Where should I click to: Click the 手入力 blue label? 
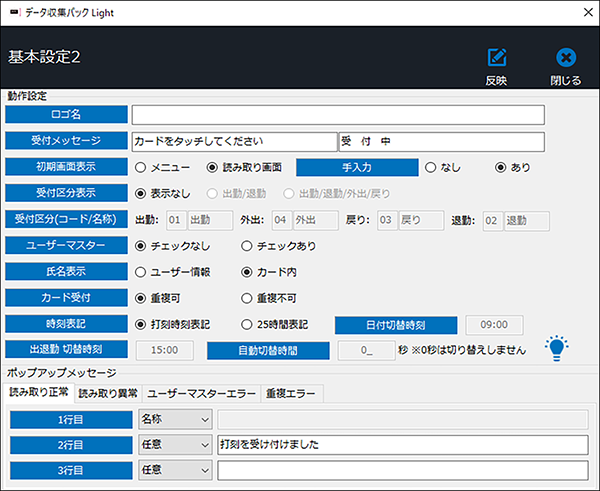point(357,167)
